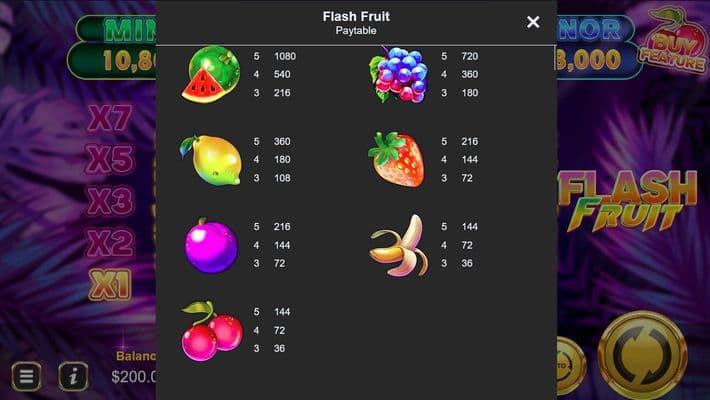This screenshot has height=400, width=710.
Task: Select the watermelon symbol icon
Action: coord(211,74)
